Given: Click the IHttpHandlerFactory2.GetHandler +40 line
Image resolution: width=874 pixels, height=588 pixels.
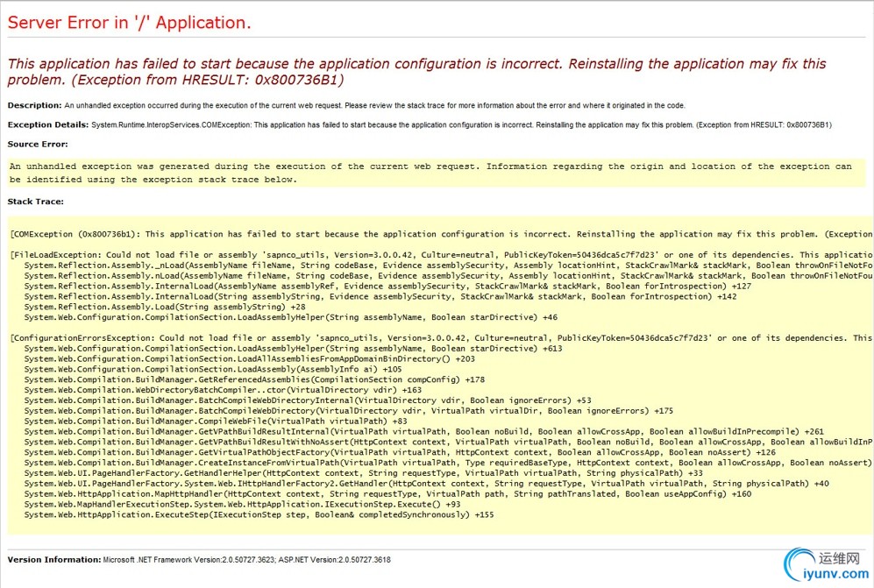Looking at the screenshot, I should [x=426, y=483].
